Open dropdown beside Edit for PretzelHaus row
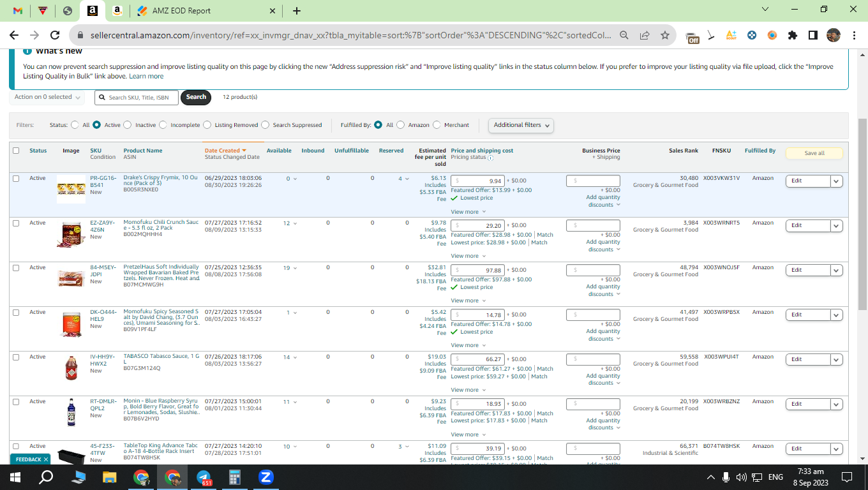This screenshot has height=490, width=868. [x=837, y=270]
